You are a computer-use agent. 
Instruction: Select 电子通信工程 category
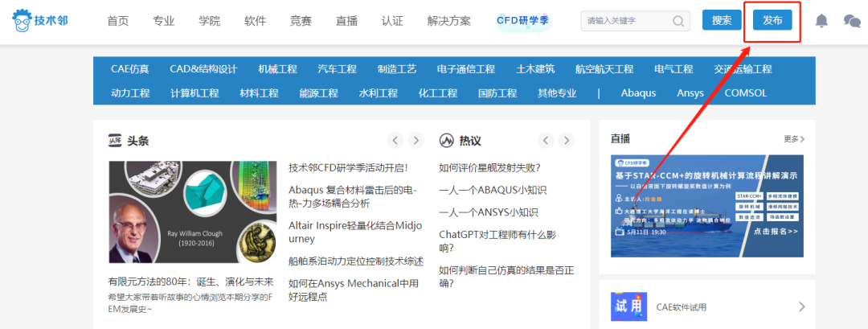tap(466, 69)
